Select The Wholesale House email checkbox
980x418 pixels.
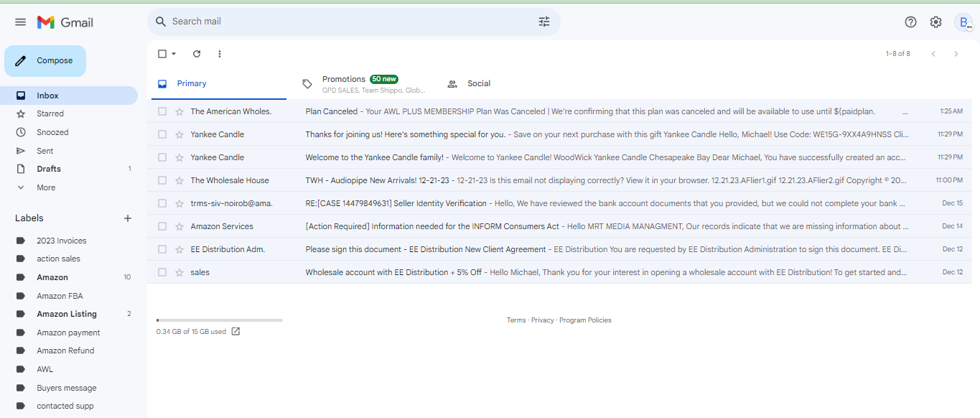[x=162, y=180]
